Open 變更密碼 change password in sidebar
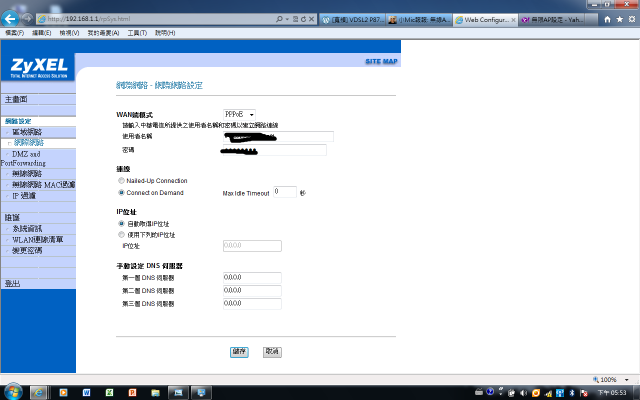This screenshot has width=640, height=400. point(27,251)
